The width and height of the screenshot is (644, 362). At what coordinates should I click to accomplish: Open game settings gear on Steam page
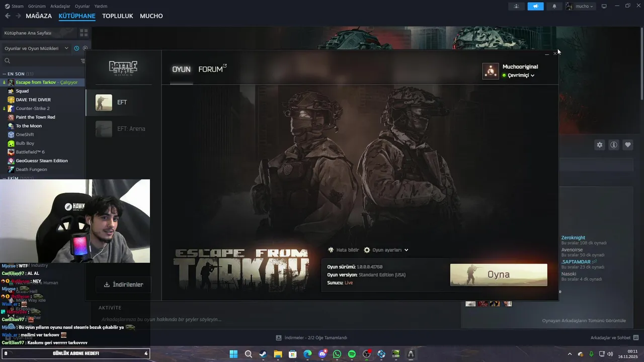coord(599,145)
